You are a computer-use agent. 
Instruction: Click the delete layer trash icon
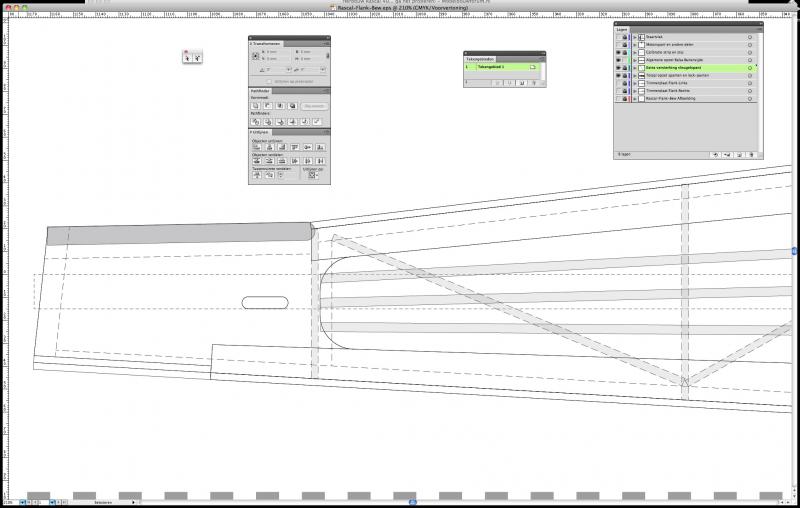[751, 155]
